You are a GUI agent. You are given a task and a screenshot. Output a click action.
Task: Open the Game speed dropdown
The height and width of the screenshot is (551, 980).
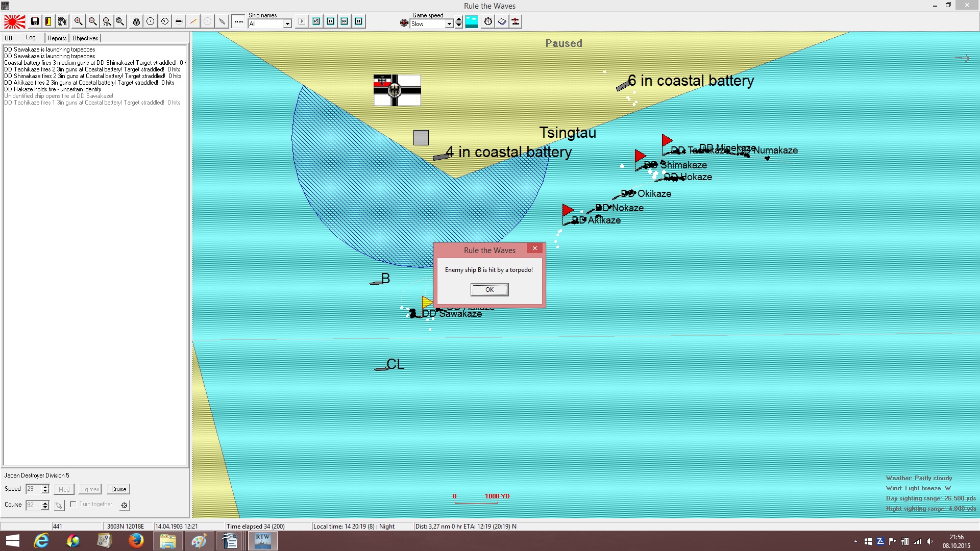(449, 24)
